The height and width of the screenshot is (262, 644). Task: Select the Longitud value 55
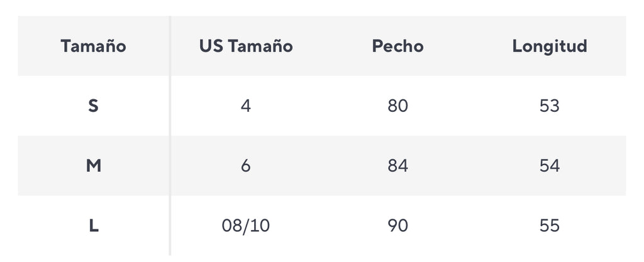(x=550, y=226)
